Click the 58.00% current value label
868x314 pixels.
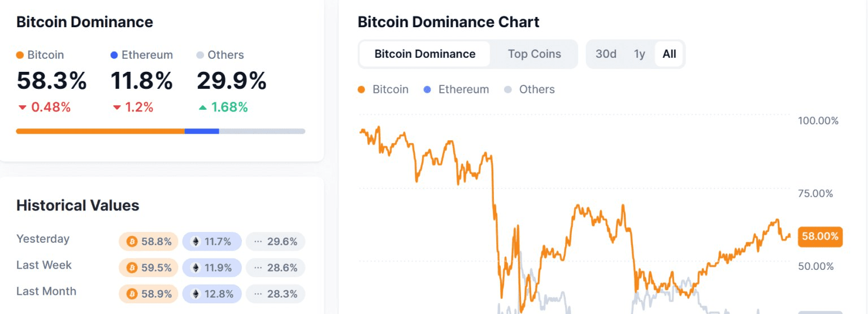[x=819, y=236]
